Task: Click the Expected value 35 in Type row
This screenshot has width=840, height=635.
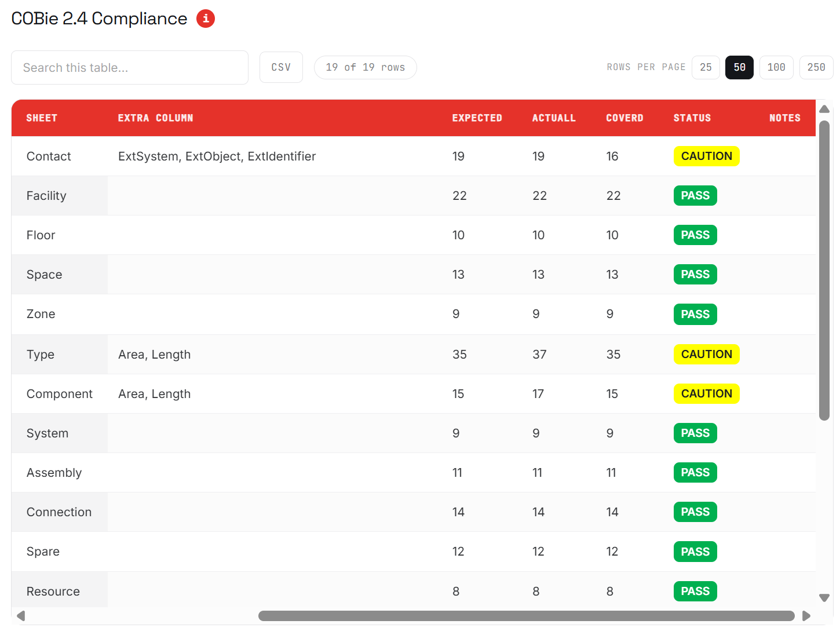Action: [459, 355]
